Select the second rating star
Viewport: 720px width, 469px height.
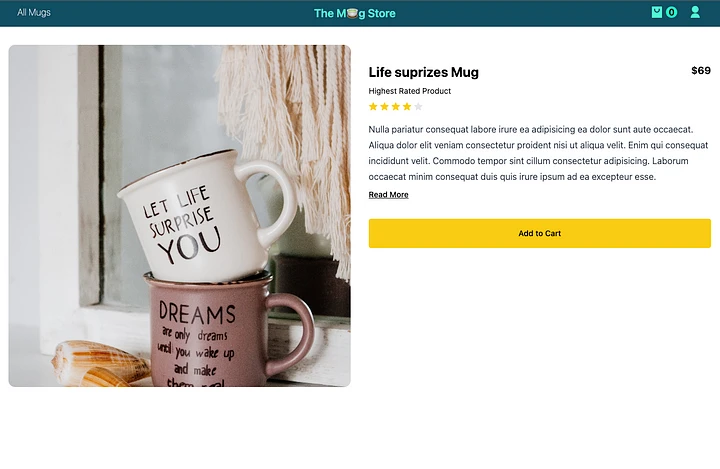[x=384, y=107]
